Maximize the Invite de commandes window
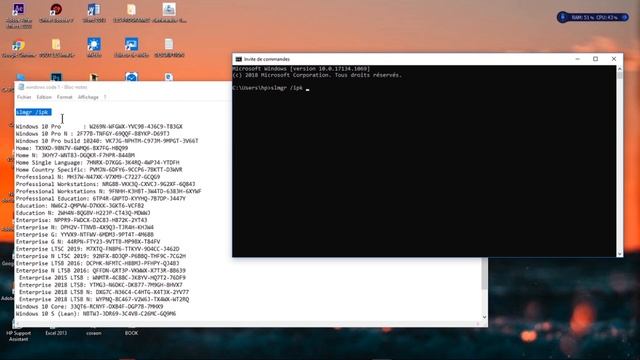Viewport: 640px width, 360px height. pos(596,59)
